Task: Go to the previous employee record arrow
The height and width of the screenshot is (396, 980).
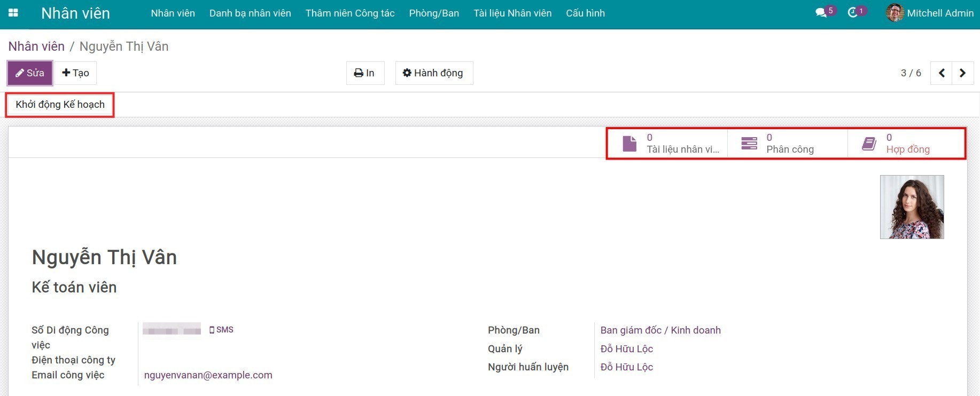Action: (x=942, y=73)
